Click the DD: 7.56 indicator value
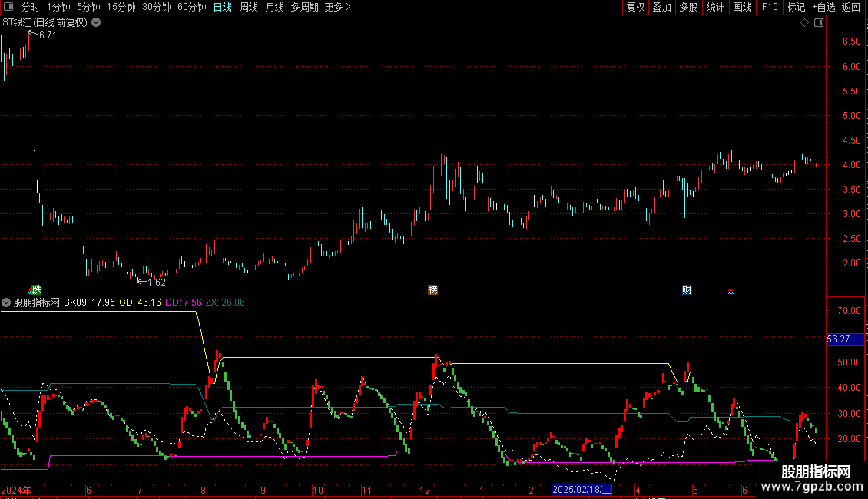Viewport: 868px width, 499px height. (x=184, y=302)
